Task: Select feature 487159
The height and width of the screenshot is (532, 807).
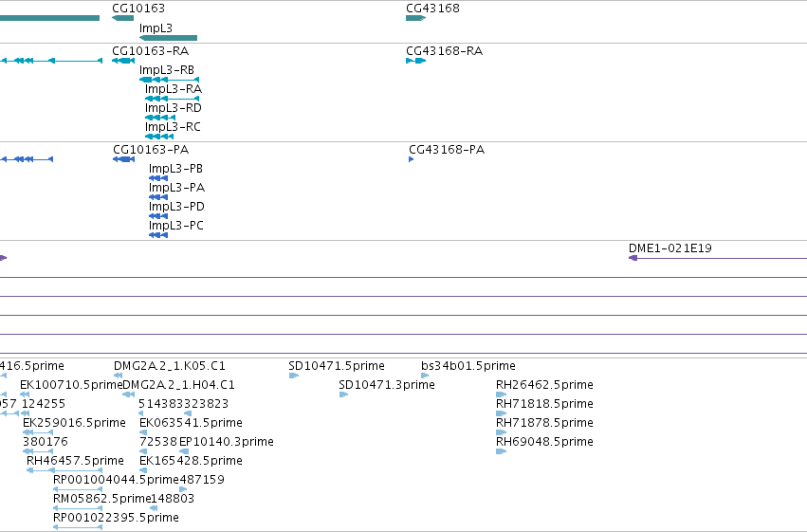Action: 202,480
